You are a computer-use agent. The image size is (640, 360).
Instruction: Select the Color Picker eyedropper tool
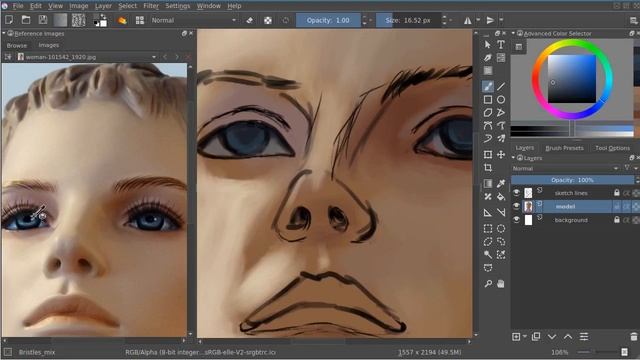pyautogui.click(x=501, y=184)
